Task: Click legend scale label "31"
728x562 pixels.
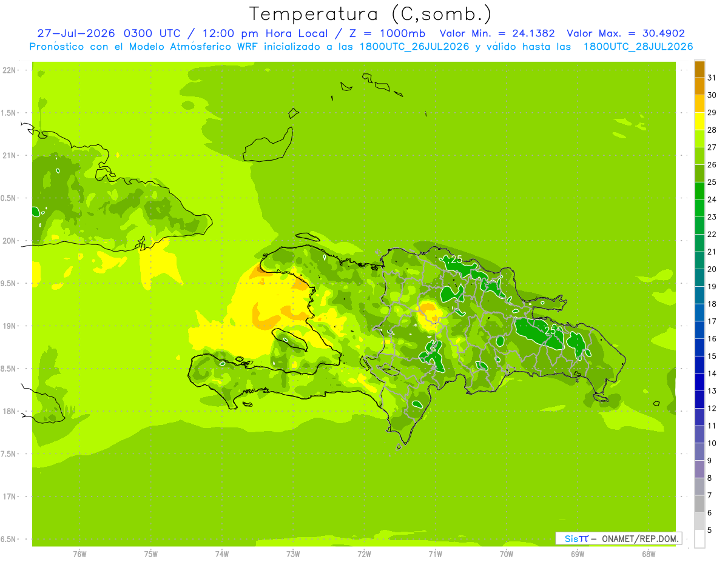Action: coord(712,78)
